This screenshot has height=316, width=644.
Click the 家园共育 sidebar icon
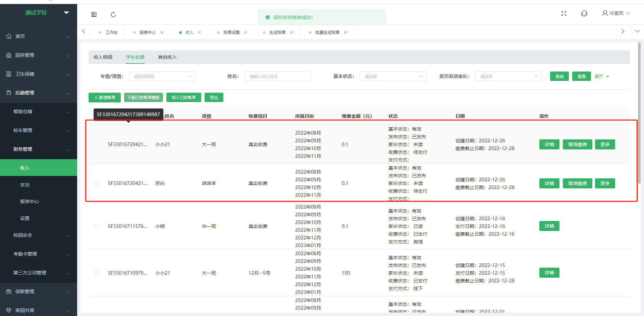point(9,310)
